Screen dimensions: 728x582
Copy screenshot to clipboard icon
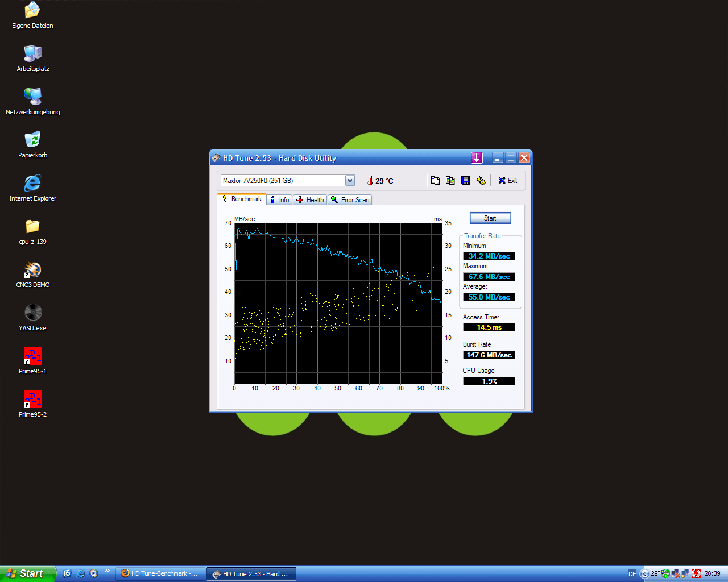pos(450,181)
